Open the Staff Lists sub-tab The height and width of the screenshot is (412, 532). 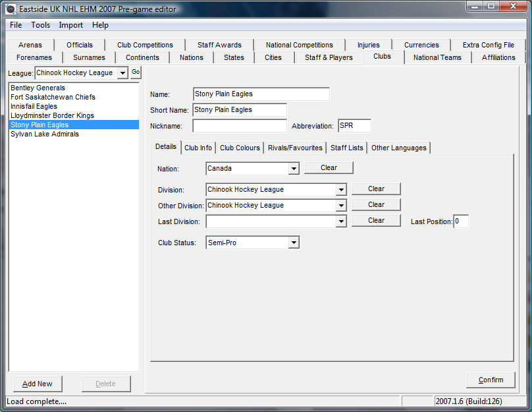[x=346, y=148]
